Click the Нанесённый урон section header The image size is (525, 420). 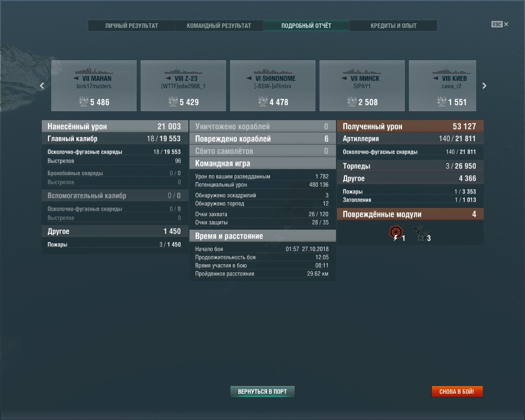[x=115, y=126]
